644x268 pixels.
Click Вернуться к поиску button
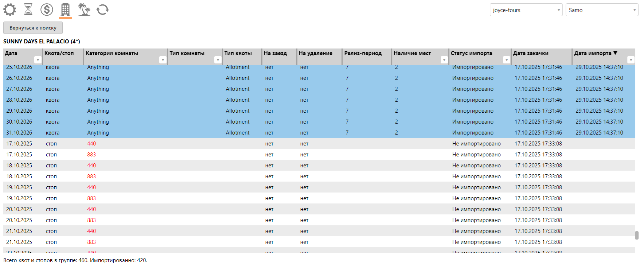coord(33,28)
